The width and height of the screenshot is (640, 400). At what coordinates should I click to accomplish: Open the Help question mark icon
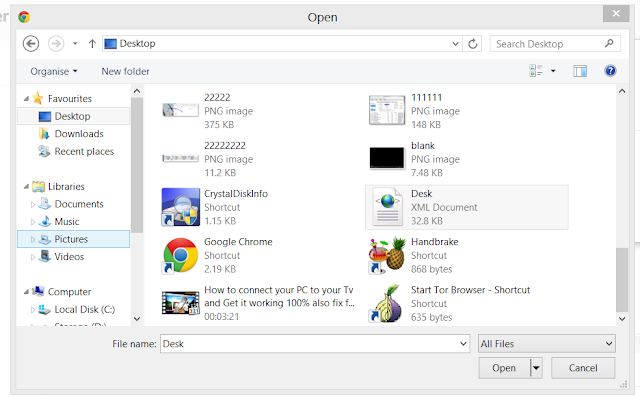610,71
